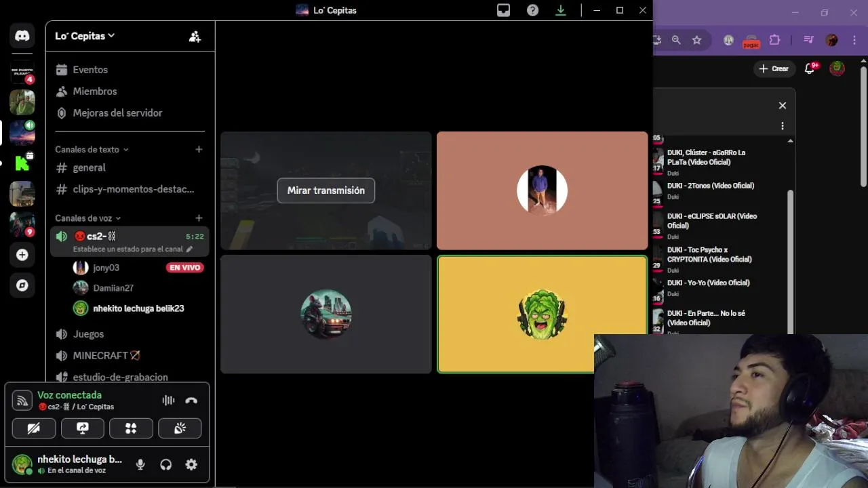Viewport: 868px width, 488px height.
Task: Open Discord inbox icon in title bar
Action: (503, 10)
